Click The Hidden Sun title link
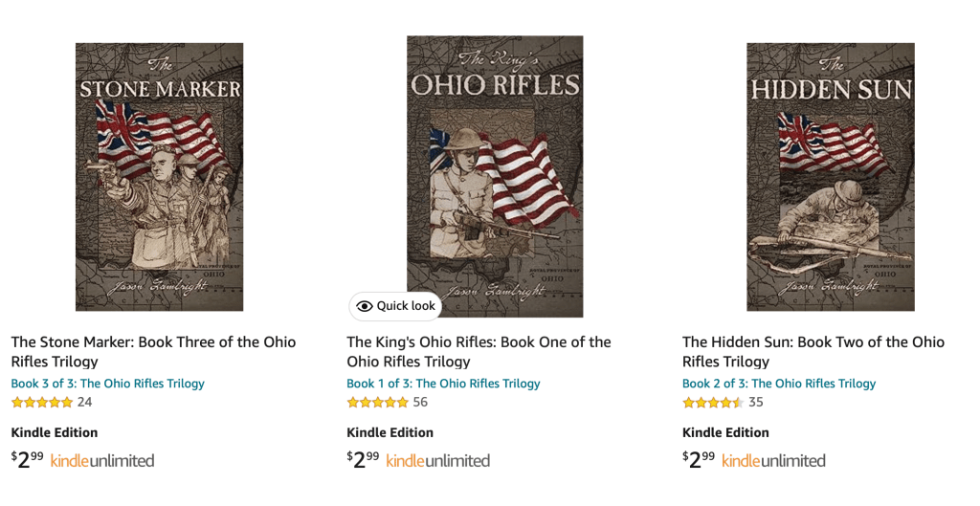 coord(813,351)
